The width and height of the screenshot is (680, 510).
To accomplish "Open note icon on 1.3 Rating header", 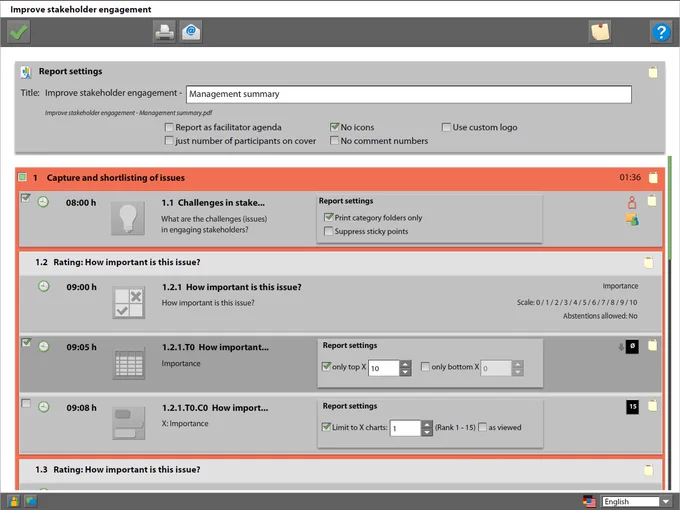I will click(649, 470).
